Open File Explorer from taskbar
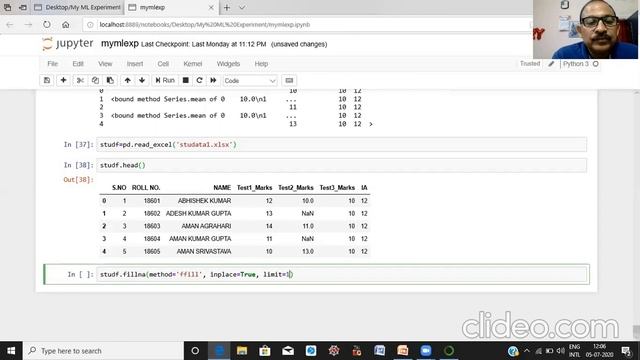Image resolution: width=640 pixels, height=360 pixels. point(242,351)
